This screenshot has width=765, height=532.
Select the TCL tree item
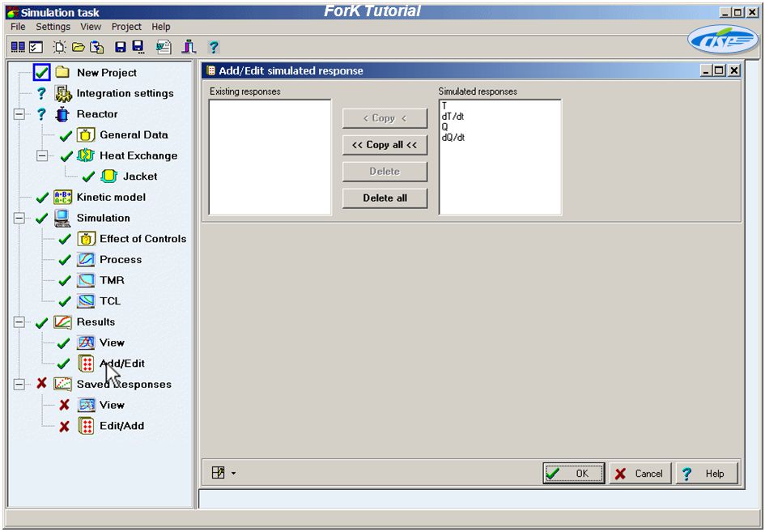110,301
